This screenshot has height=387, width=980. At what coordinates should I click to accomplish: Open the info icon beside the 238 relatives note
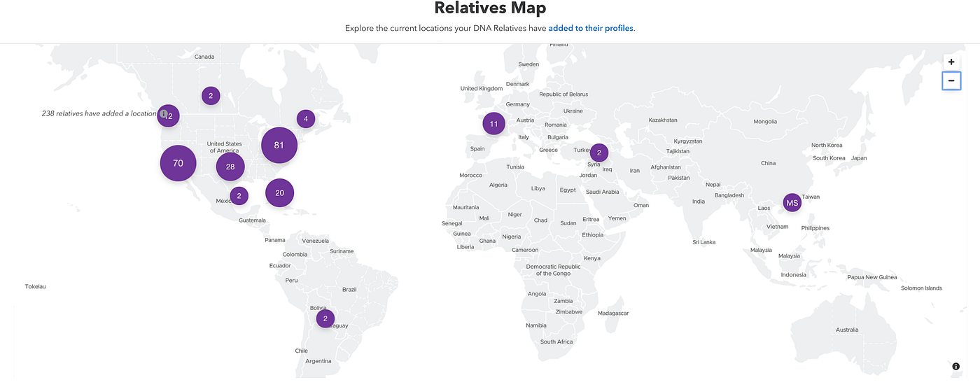pyautogui.click(x=163, y=113)
